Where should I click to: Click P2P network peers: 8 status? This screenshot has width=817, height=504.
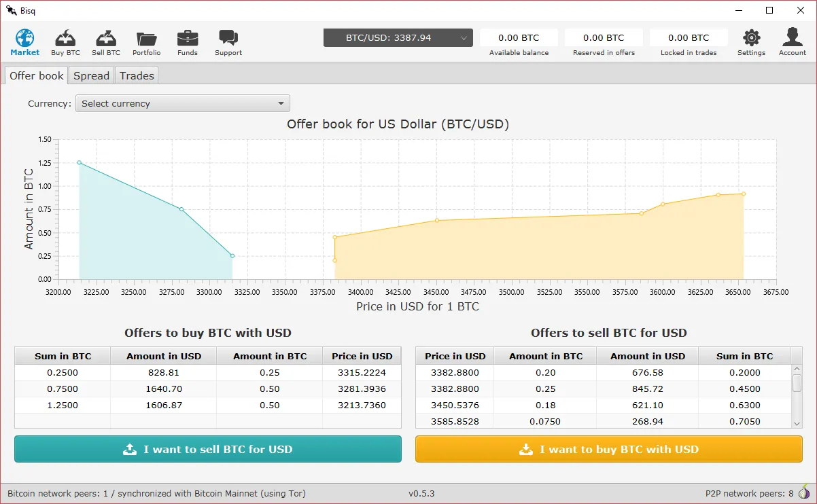pyautogui.click(x=750, y=493)
